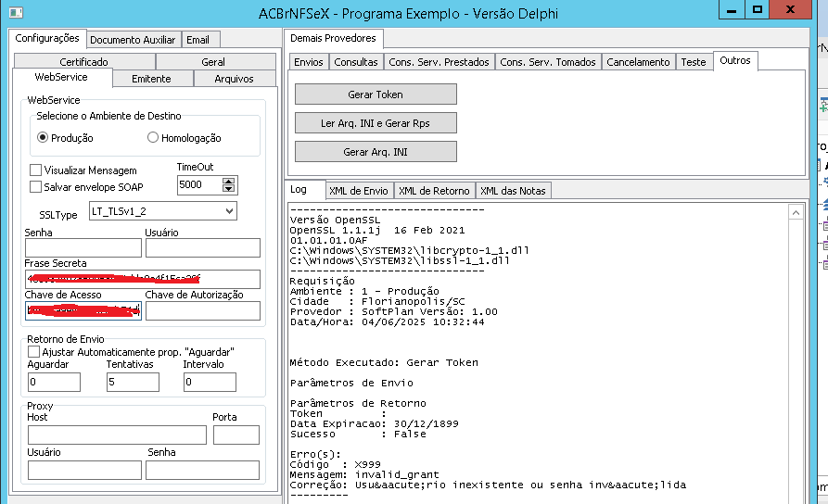Switch to the Configurações tab

coord(47,38)
